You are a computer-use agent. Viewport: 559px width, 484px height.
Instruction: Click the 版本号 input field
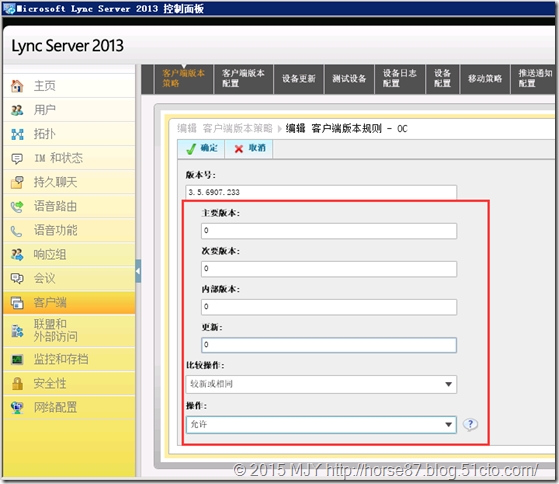pyautogui.click(x=321, y=192)
